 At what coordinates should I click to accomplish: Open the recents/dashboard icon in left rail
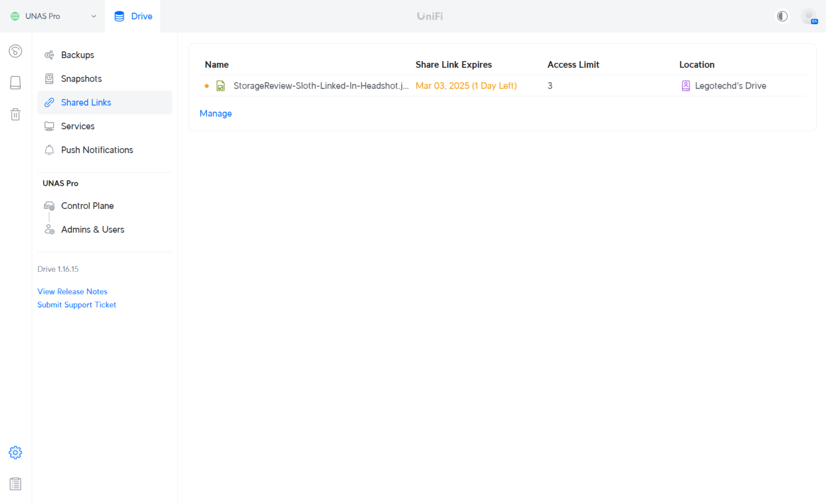pyautogui.click(x=16, y=51)
